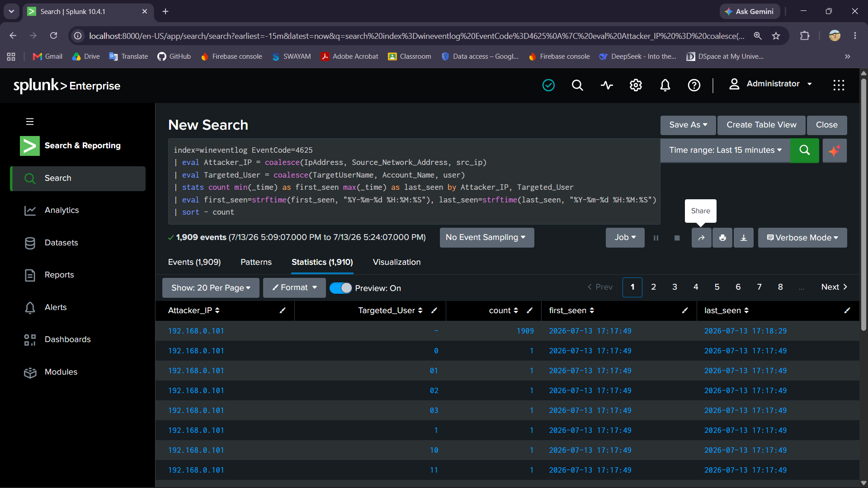Open Analytics in sidebar
Viewport: 868px width, 488px height.
click(x=78, y=211)
